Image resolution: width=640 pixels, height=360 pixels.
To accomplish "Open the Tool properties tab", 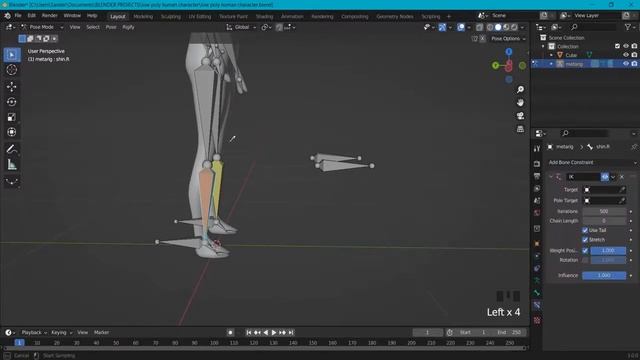I will pyautogui.click(x=537, y=149).
